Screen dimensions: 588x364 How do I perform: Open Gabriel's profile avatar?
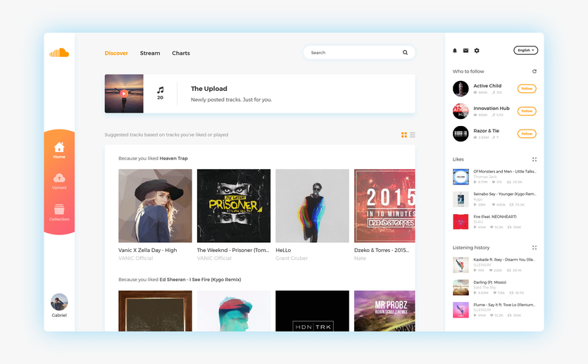[59, 302]
